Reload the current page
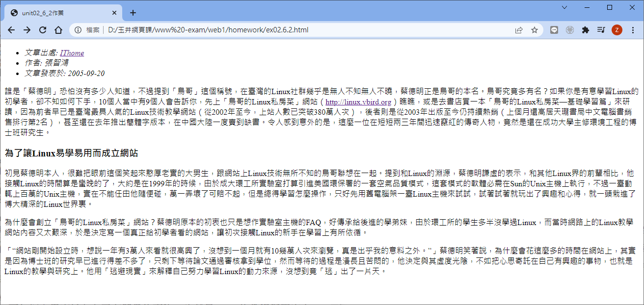Viewport: 644px width, 305px height. pyautogui.click(x=43, y=30)
